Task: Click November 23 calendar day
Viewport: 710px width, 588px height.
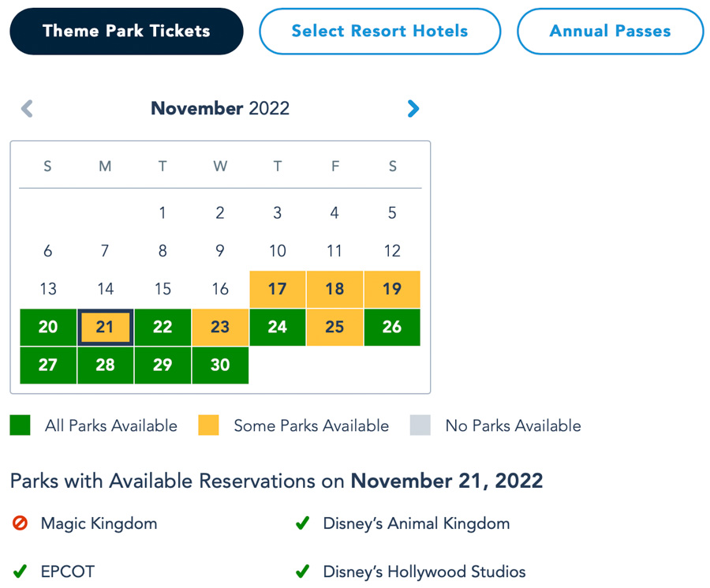Action: [x=220, y=327]
